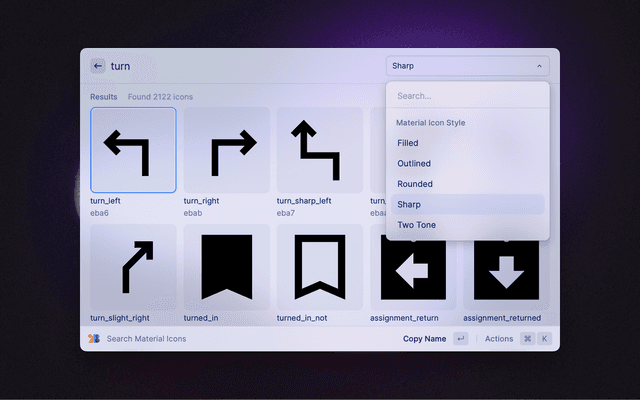Image resolution: width=640 pixels, height=400 pixels.
Task: Click the back arrow beside search text
Action: (x=98, y=66)
